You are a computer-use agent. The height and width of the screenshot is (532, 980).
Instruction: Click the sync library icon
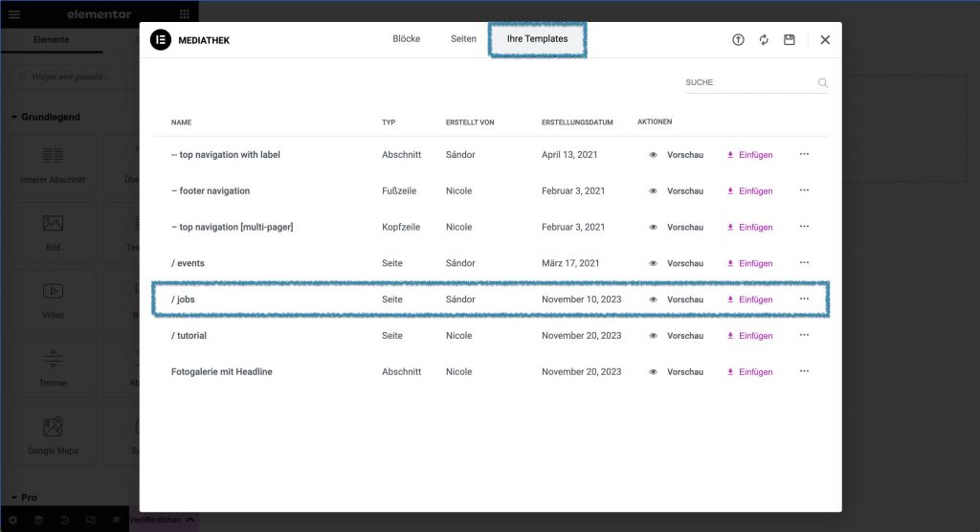tap(764, 40)
